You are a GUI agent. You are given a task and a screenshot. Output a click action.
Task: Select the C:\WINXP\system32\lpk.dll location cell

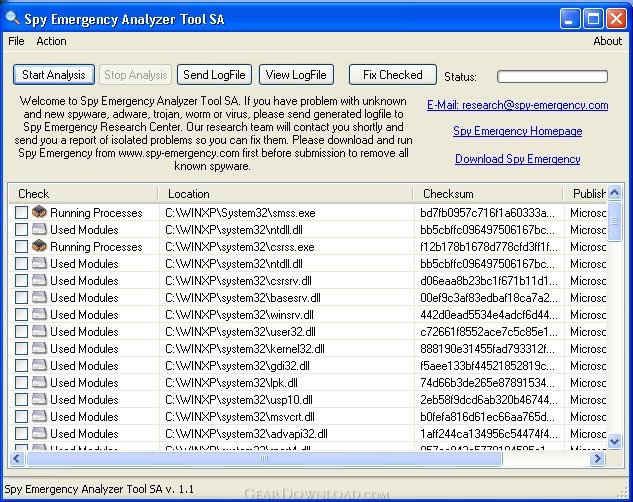pos(231,382)
